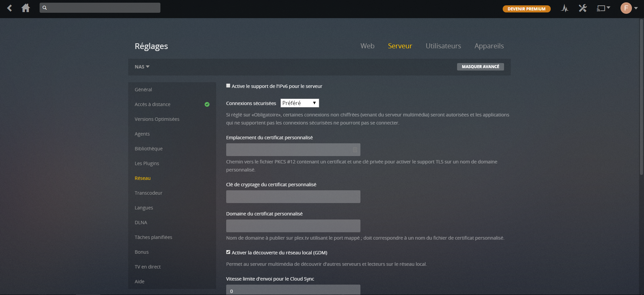
Task: Focus the custom certificate location field
Action: point(293,150)
